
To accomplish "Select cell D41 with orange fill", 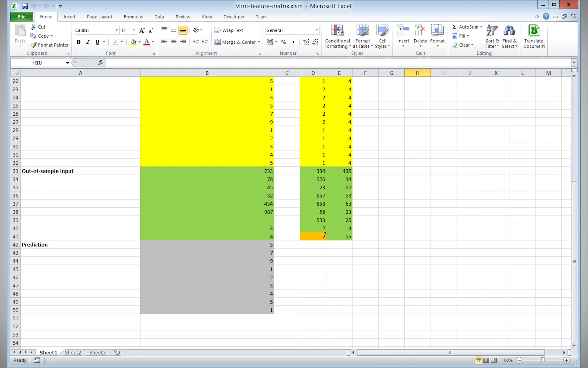I will tap(313, 236).
